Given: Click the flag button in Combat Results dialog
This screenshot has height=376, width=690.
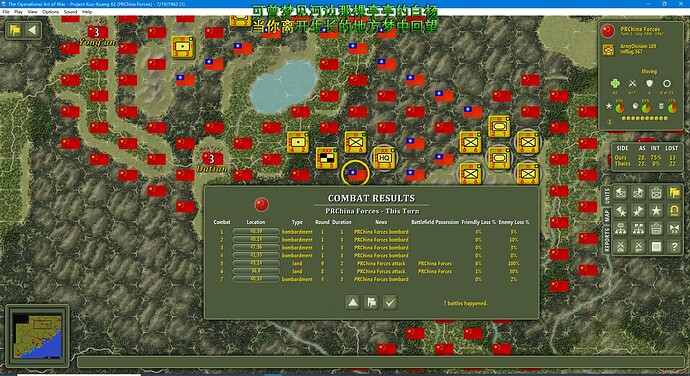Looking at the screenshot, I should pyautogui.click(x=371, y=302).
